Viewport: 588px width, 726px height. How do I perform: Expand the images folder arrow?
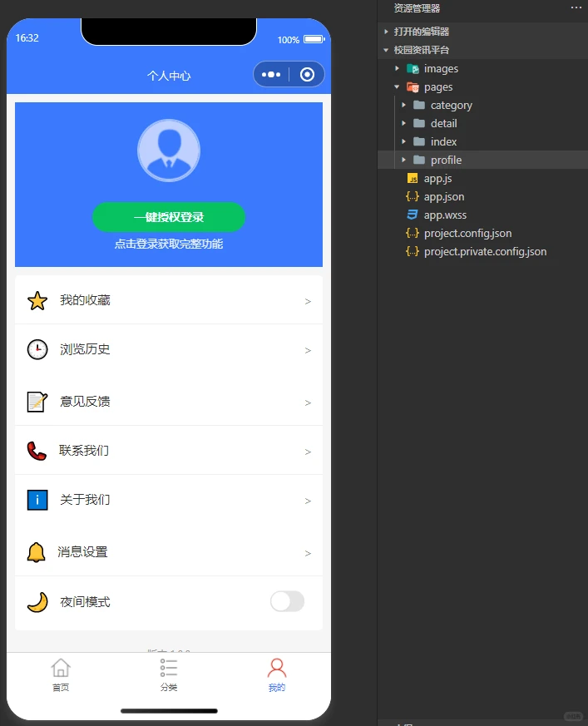click(397, 68)
